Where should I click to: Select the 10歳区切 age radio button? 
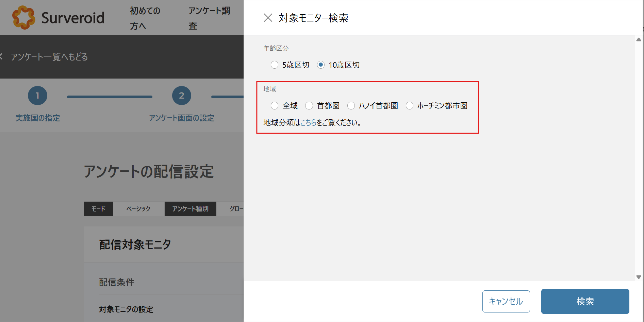[321, 65]
